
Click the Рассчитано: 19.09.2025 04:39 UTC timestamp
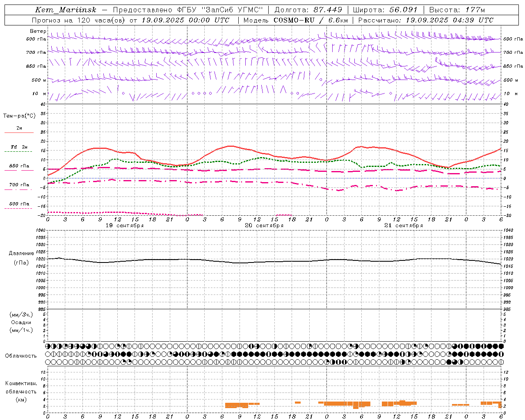pos(426,20)
